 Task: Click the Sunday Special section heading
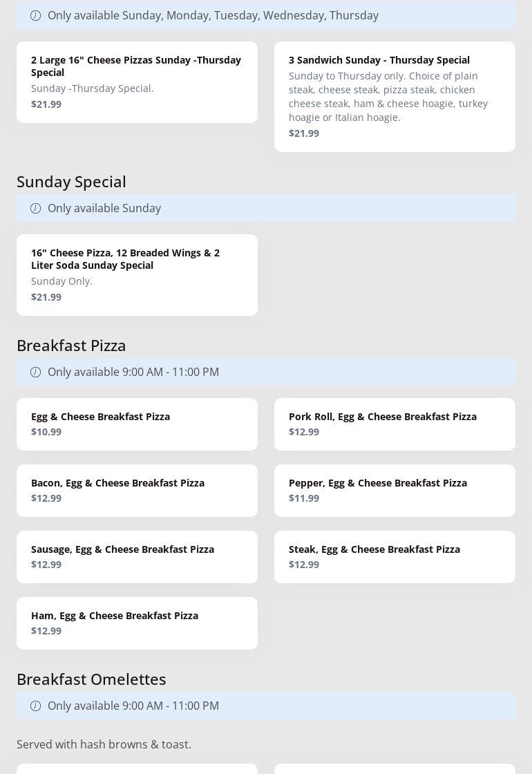point(71,181)
